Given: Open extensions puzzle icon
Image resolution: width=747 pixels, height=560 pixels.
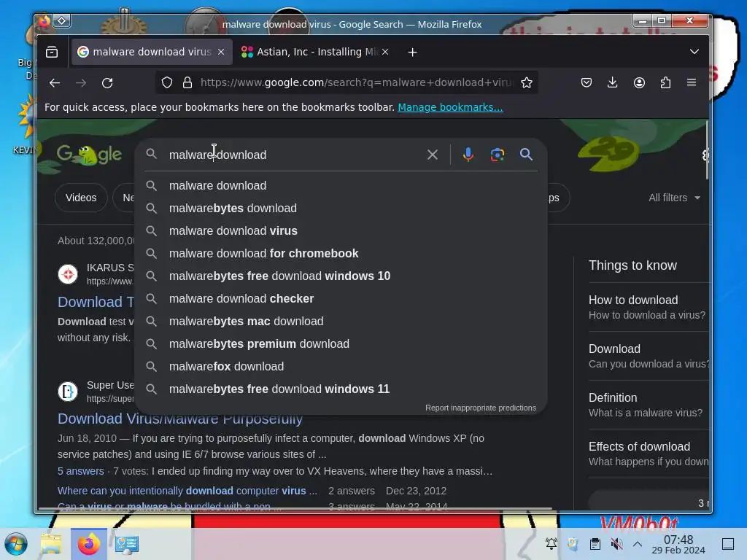Looking at the screenshot, I should [665, 83].
